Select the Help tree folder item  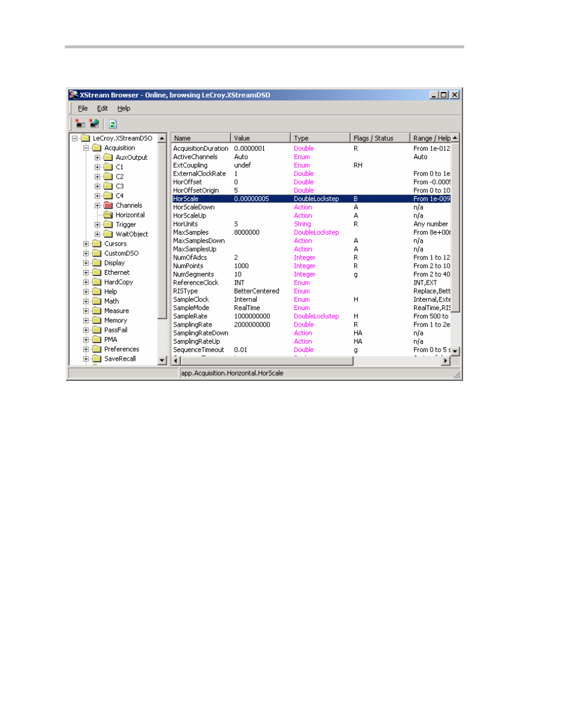(x=111, y=292)
